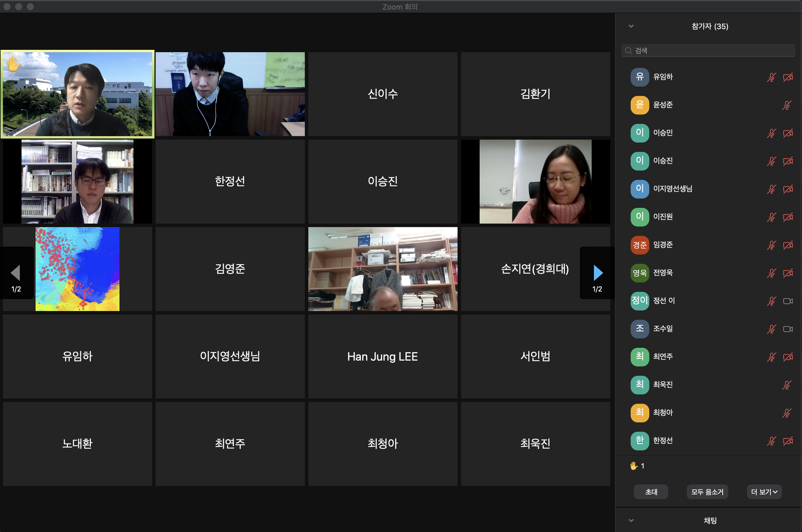Image resolution: width=802 pixels, height=532 pixels.
Task: Select the 김영준 participant tile
Action: pyautogui.click(x=230, y=269)
